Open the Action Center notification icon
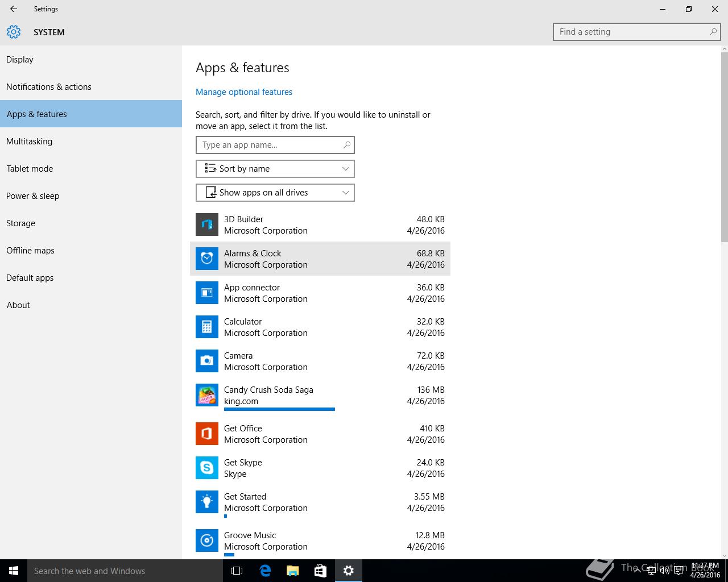The width and height of the screenshot is (728, 582). click(679, 571)
